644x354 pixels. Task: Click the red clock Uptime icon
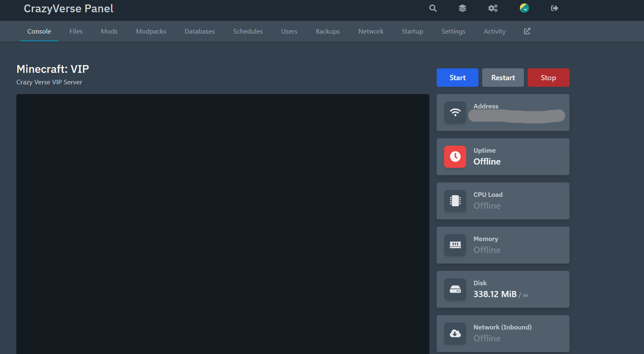[455, 157]
